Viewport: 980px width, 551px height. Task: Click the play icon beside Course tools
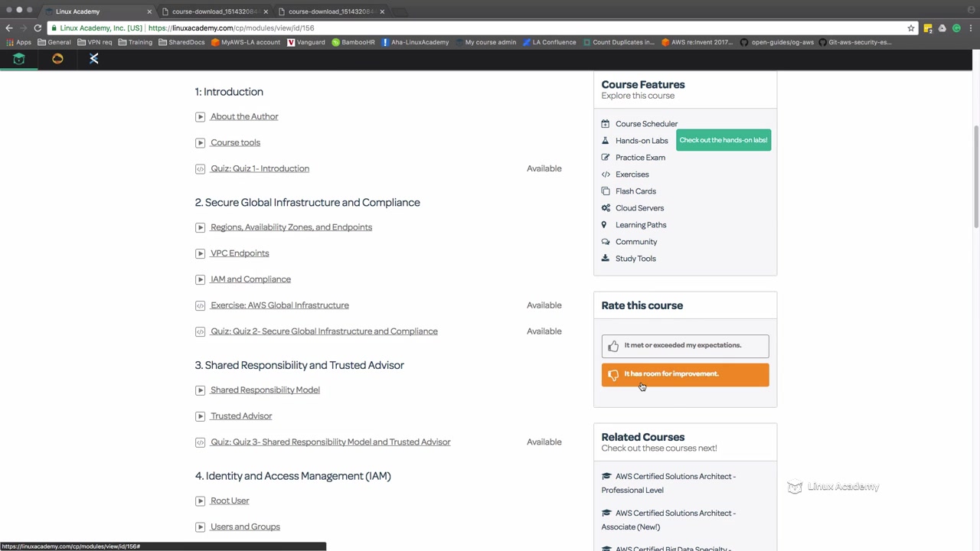pos(200,142)
